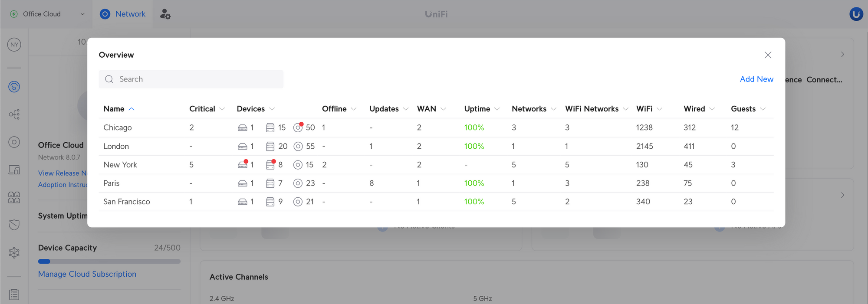The width and height of the screenshot is (868, 304).
Task: Open the System Log icon in the sidebar
Action: coord(14,294)
